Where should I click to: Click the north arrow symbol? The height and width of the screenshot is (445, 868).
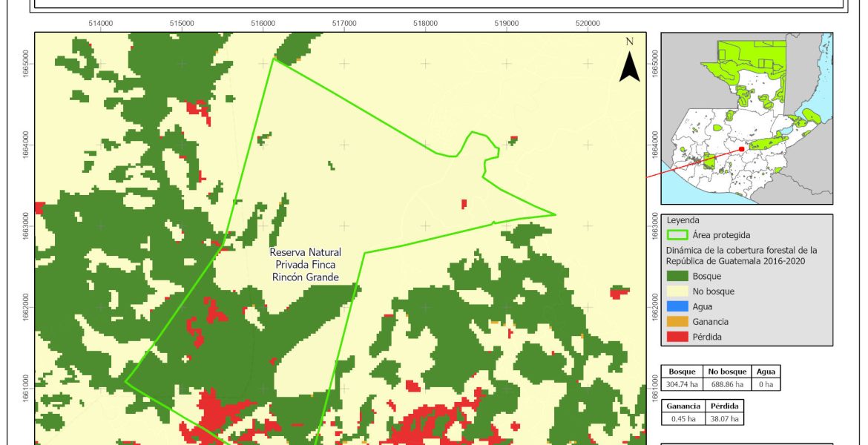[x=630, y=62]
